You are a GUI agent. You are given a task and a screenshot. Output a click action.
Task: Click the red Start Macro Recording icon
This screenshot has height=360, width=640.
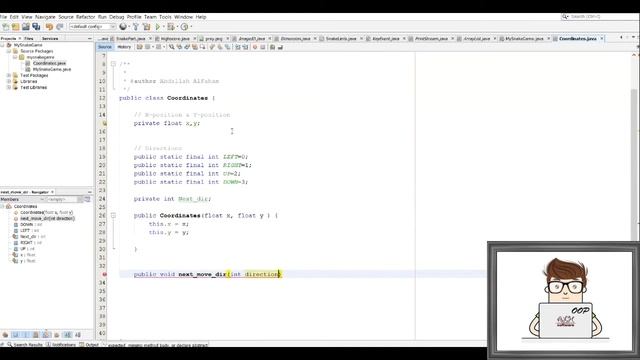click(255, 47)
